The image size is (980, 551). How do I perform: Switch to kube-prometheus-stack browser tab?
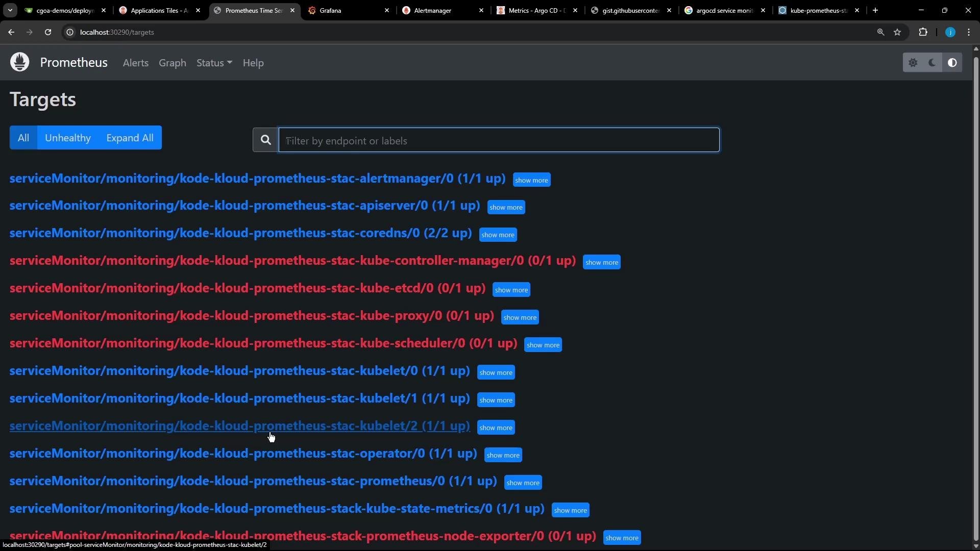pos(819,10)
